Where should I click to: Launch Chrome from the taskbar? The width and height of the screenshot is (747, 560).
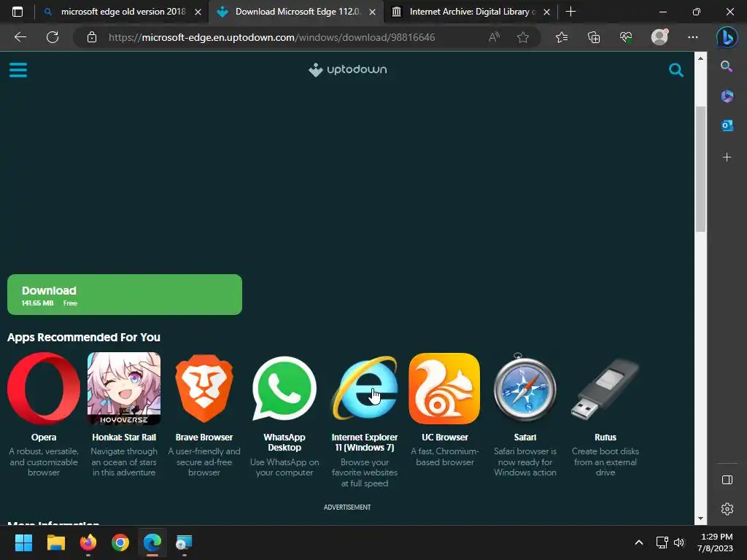coord(120,542)
